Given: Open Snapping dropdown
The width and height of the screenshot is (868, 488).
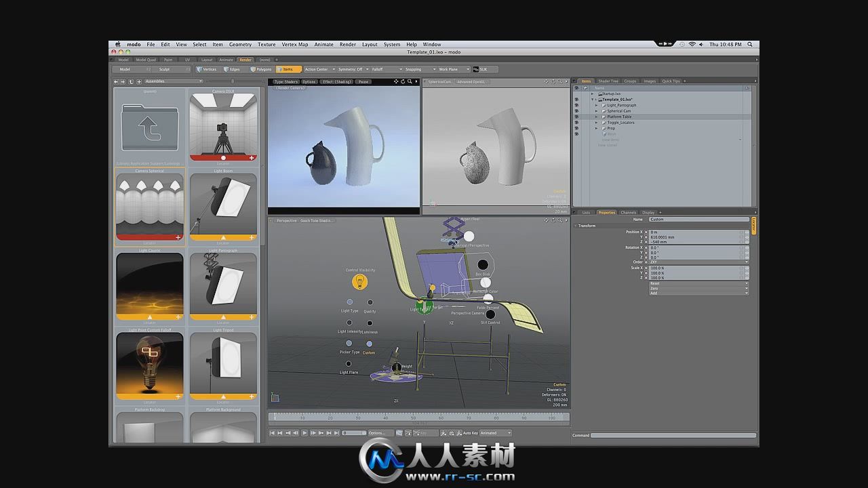Looking at the screenshot, I should (420, 69).
